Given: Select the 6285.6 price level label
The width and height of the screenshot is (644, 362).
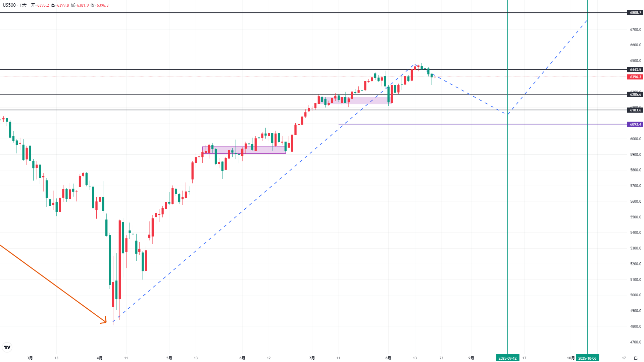Looking at the screenshot, I should coord(635,94).
